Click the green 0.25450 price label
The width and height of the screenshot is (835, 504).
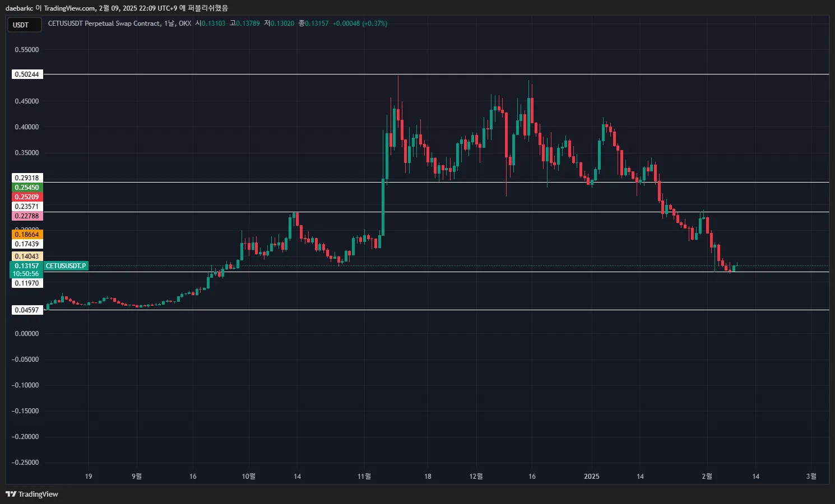[x=27, y=188]
